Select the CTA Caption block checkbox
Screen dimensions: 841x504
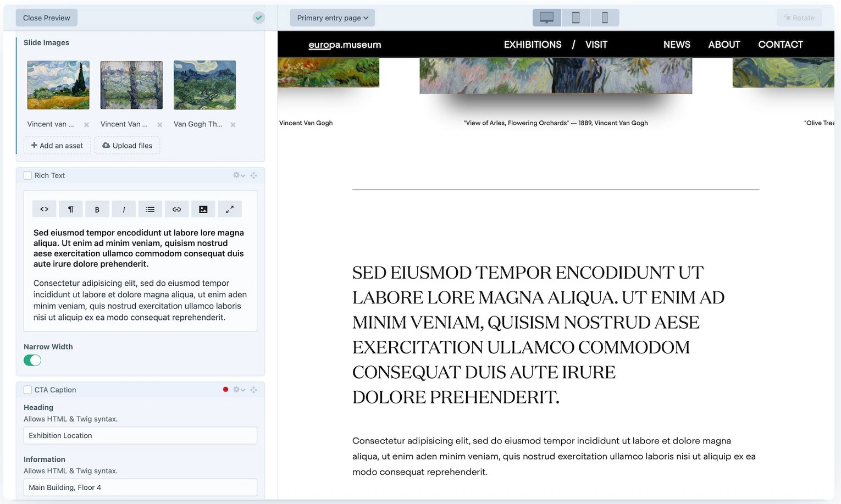pos(27,390)
